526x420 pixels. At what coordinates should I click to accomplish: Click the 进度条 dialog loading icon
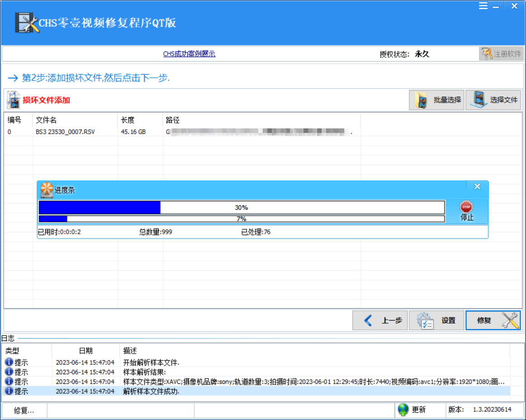tap(47, 190)
